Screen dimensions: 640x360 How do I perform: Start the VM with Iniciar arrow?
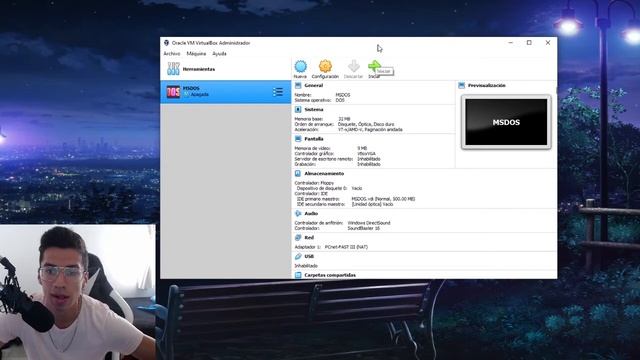pos(374,66)
